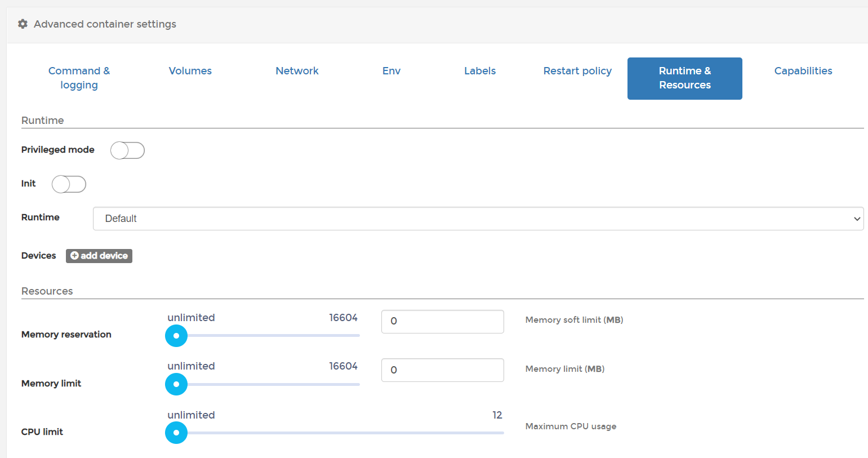Screen dimensions: 868x458
Task: Switch to the Command & logging tab
Action: pyautogui.click(x=79, y=78)
